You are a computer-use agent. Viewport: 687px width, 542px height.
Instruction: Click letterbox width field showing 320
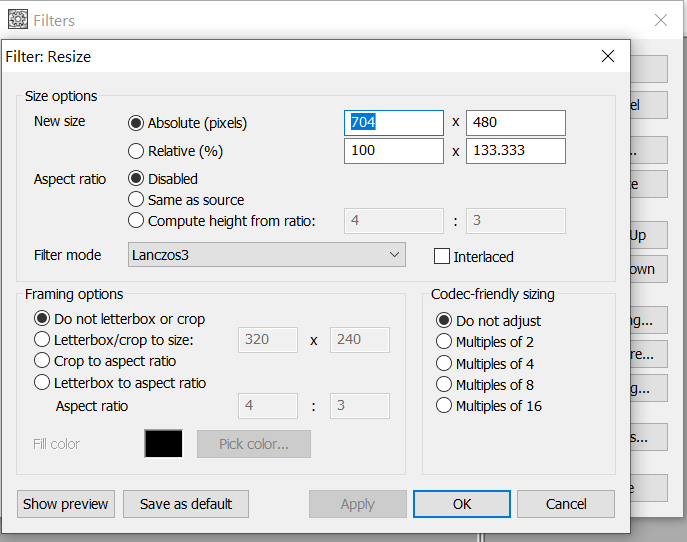pos(268,340)
